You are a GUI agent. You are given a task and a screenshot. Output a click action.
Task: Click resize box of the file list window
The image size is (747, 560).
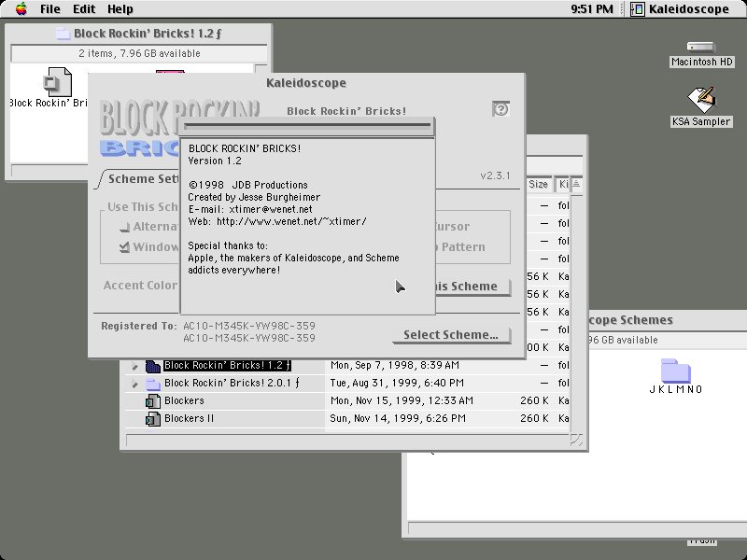tap(576, 440)
